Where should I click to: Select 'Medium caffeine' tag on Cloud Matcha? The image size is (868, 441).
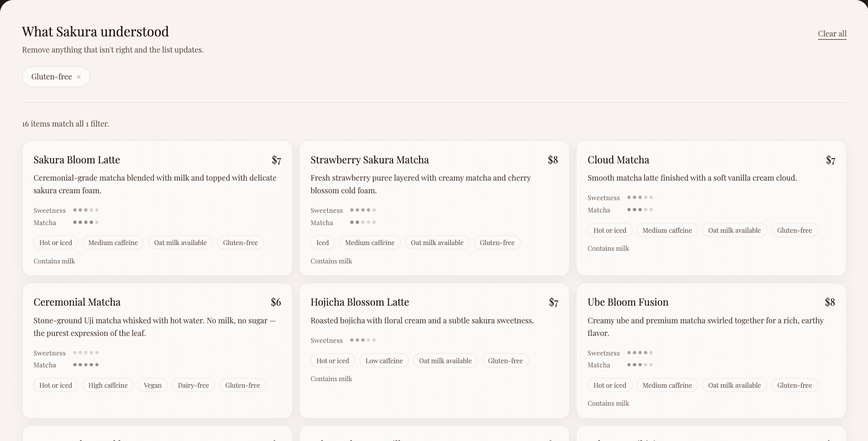coord(667,230)
